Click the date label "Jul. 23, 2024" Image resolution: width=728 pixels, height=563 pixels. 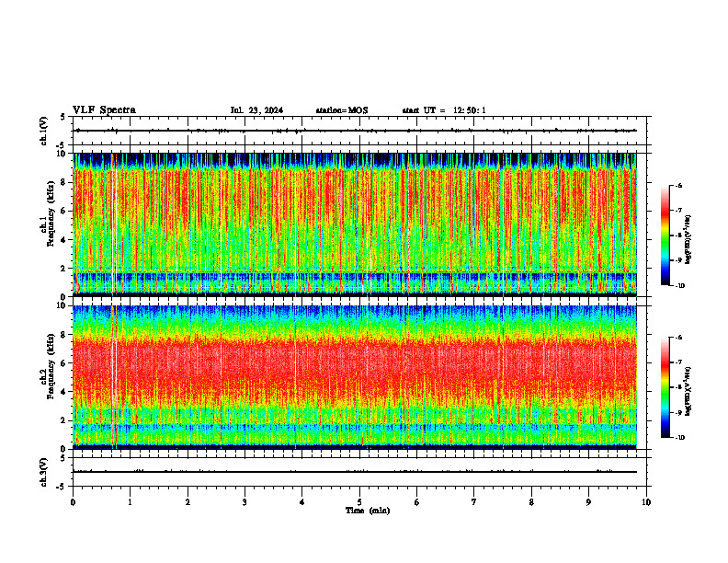pos(256,110)
